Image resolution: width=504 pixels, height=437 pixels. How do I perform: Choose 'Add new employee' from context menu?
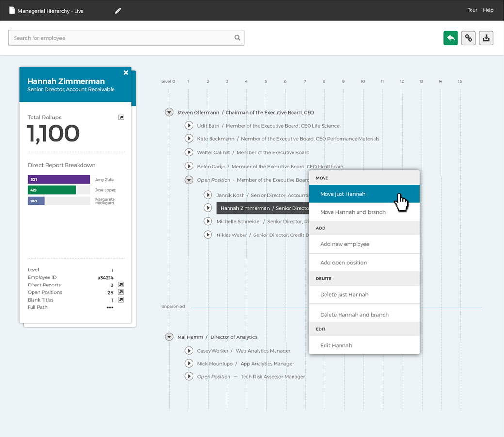344,244
